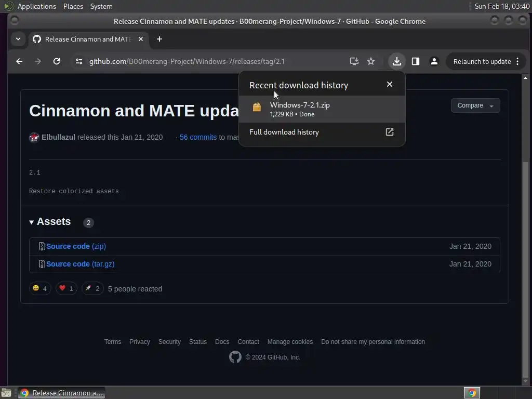Click the heart reaction

(x=66, y=288)
